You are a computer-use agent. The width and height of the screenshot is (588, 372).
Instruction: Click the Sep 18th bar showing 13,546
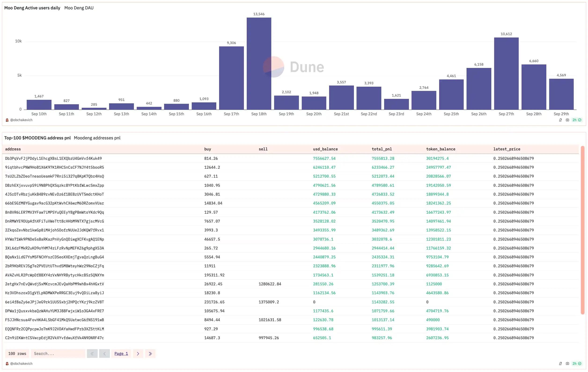[x=259, y=63]
